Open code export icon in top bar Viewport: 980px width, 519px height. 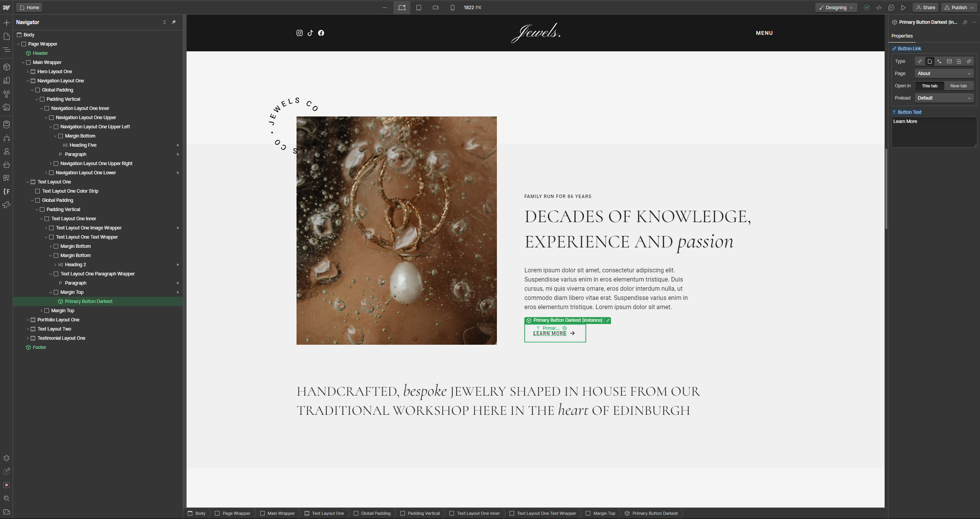[x=879, y=8]
